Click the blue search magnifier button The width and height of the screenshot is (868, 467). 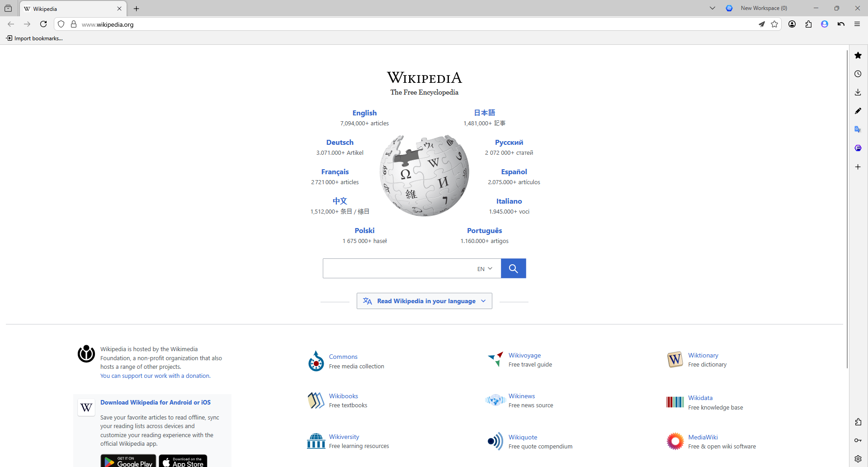pyautogui.click(x=513, y=268)
